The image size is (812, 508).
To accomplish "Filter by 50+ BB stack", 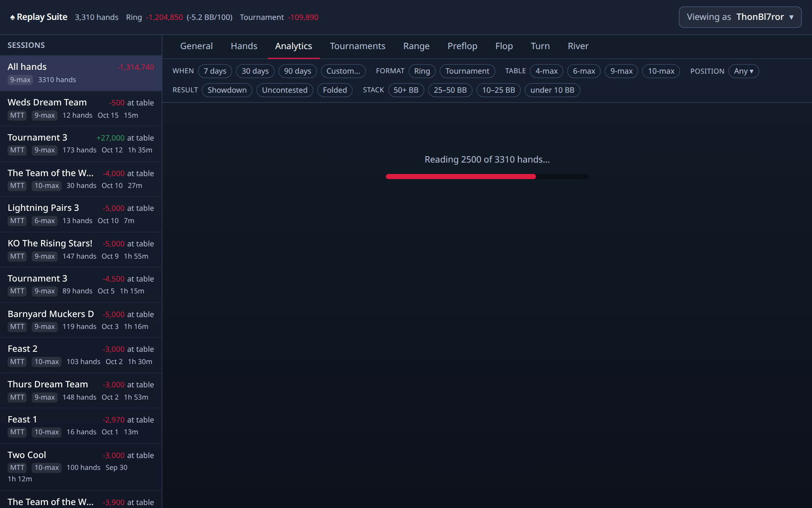I will pyautogui.click(x=406, y=90).
